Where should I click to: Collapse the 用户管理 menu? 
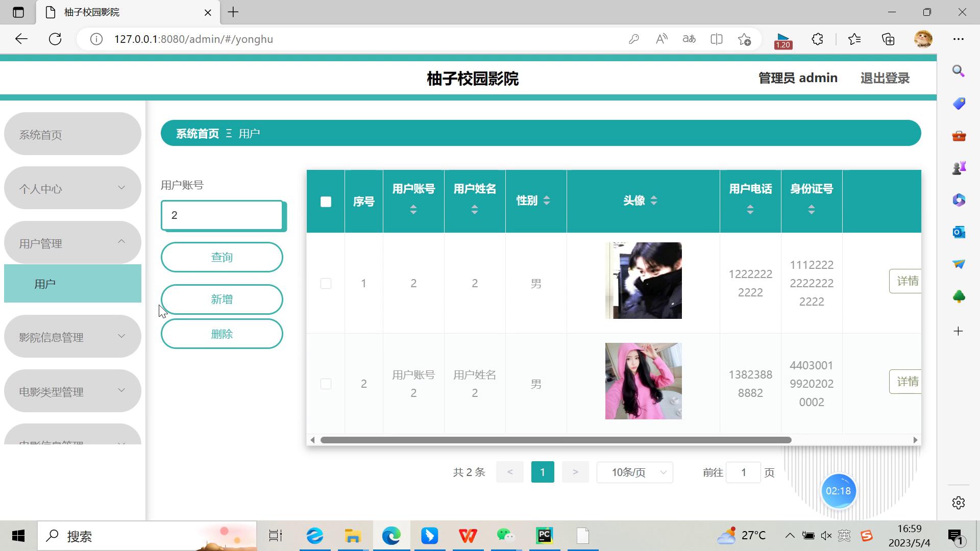pos(72,242)
